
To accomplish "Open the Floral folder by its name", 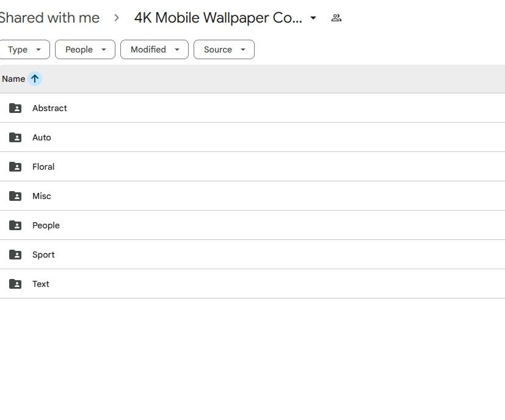I will tap(43, 167).
